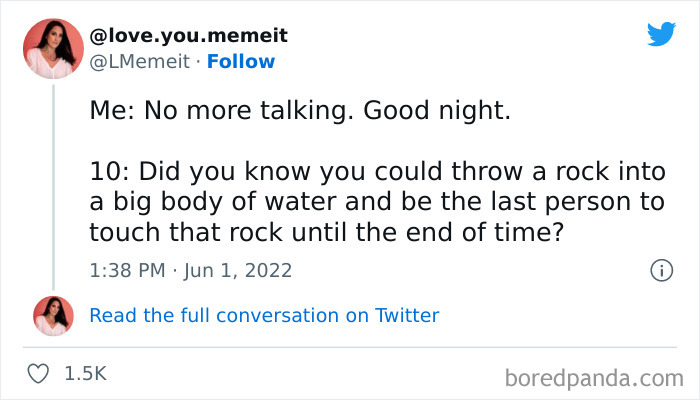Click the "Did you know" line of the tweet
The height and width of the screenshot is (400, 700).
coord(377,173)
